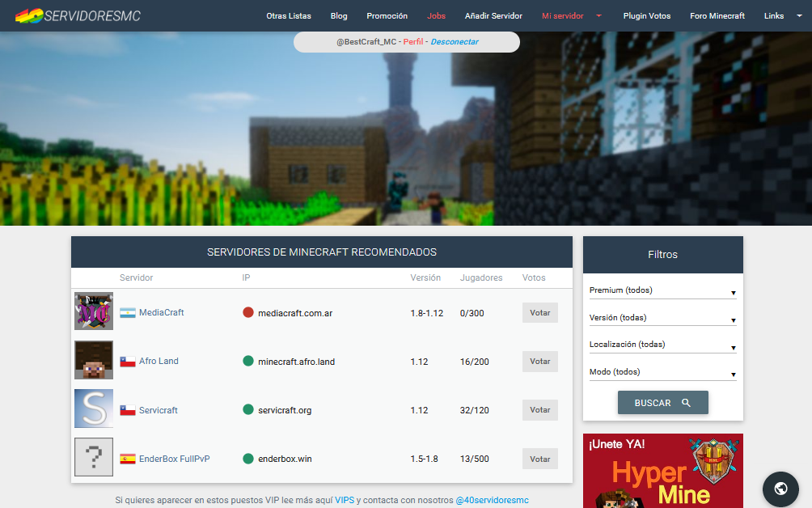Click the 13/500 player count for EnderBox
The height and width of the screenshot is (508, 812).
(475, 459)
